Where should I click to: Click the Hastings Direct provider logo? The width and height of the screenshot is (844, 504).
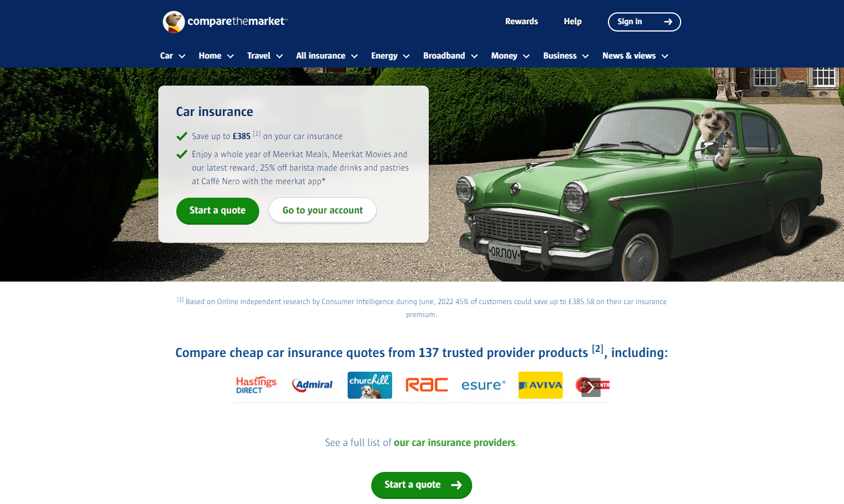(256, 385)
